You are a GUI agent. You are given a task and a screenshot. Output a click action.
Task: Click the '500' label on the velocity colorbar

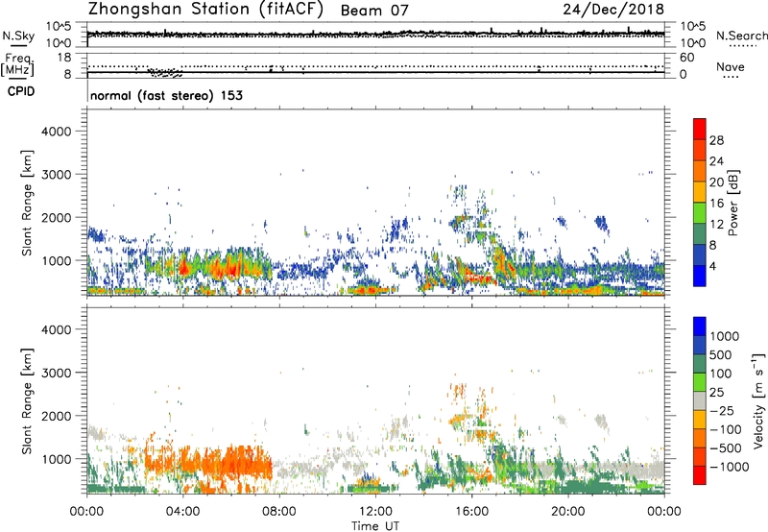[719, 355]
